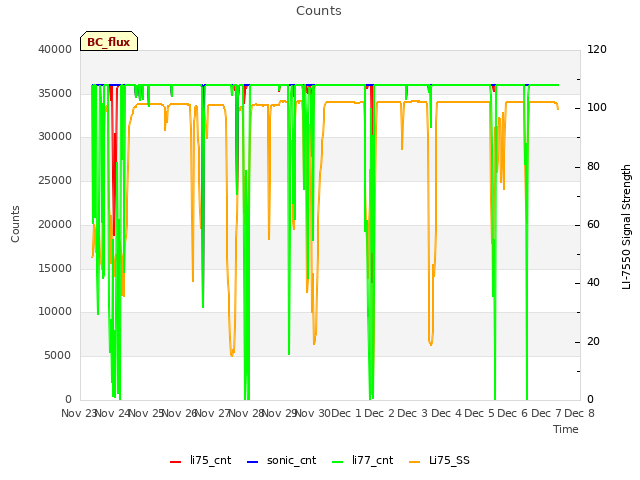Click the vertical Counts axis label
The height and width of the screenshot is (480, 640).
coord(15,224)
